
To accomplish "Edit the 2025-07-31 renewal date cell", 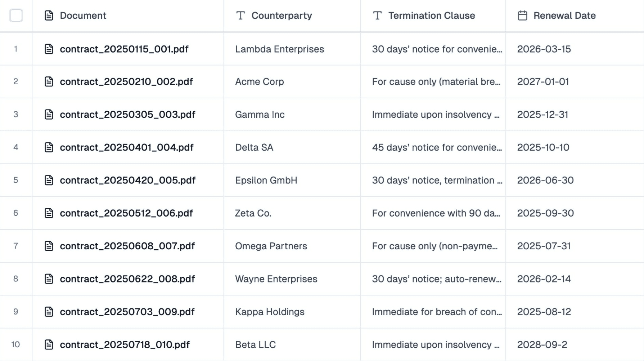I will pyautogui.click(x=544, y=246).
